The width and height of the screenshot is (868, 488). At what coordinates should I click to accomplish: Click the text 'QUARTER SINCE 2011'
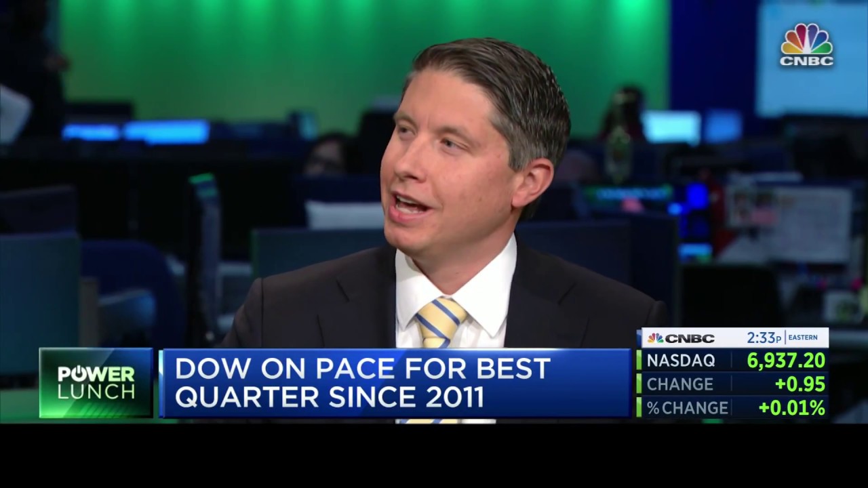coord(330,398)
